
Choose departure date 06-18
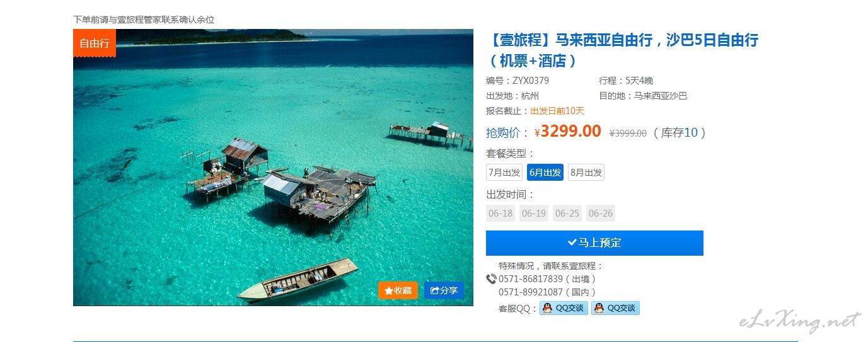point(501,213)
